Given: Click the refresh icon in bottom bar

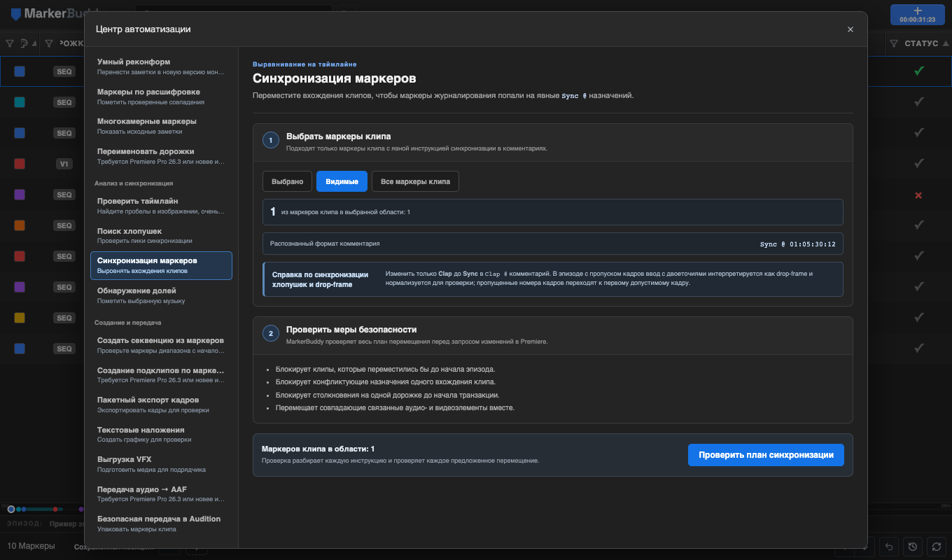Looking at the screenshot, I should [x=936, y=547].
